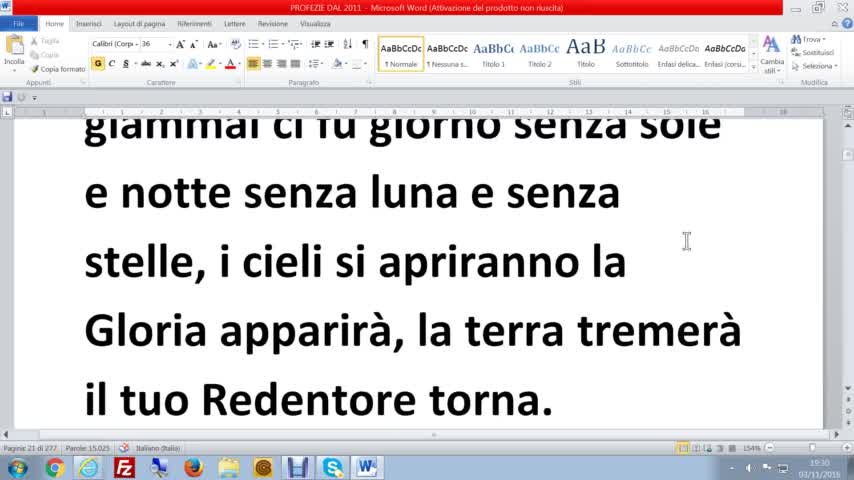This screenshot has height=480, width=854.
Task: Open the Revisione tab
Action: pos(272,24)
